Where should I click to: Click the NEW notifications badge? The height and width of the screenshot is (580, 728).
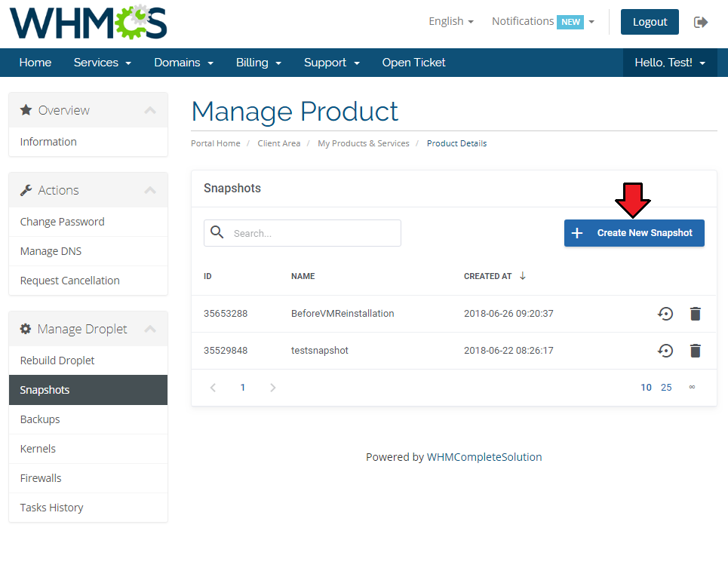[x=570, y=22]
